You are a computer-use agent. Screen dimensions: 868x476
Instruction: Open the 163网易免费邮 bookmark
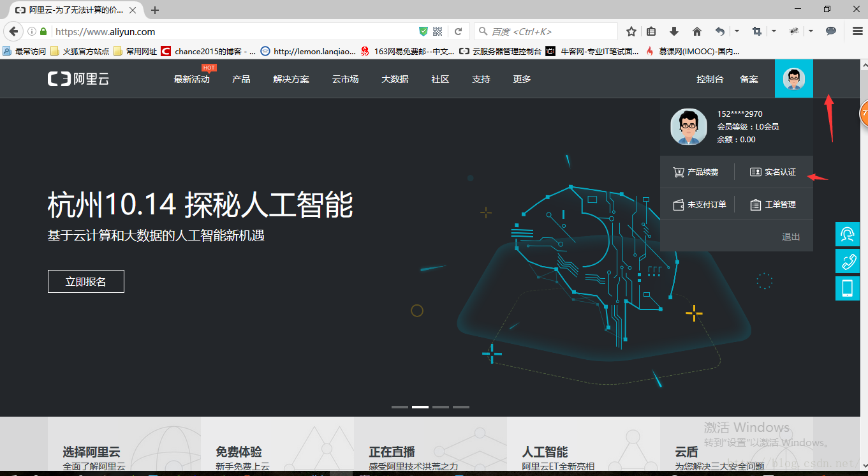coord(408,51)
